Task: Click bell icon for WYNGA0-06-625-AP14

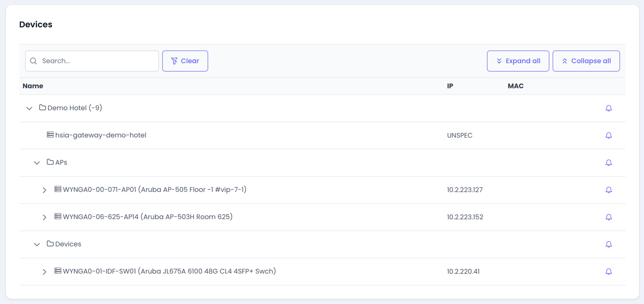Action: pyautogui.click(x=608, y=217)
